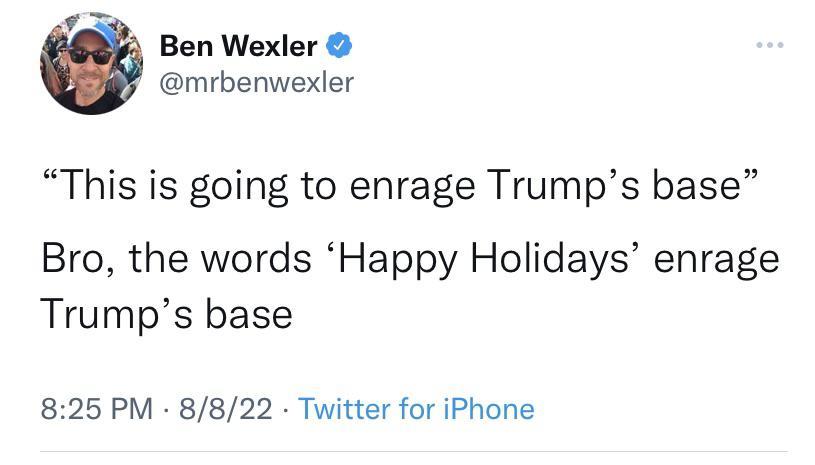Click the blue verified checkmark badge
This screenshot has width=815, height=465.
[339, 46]
